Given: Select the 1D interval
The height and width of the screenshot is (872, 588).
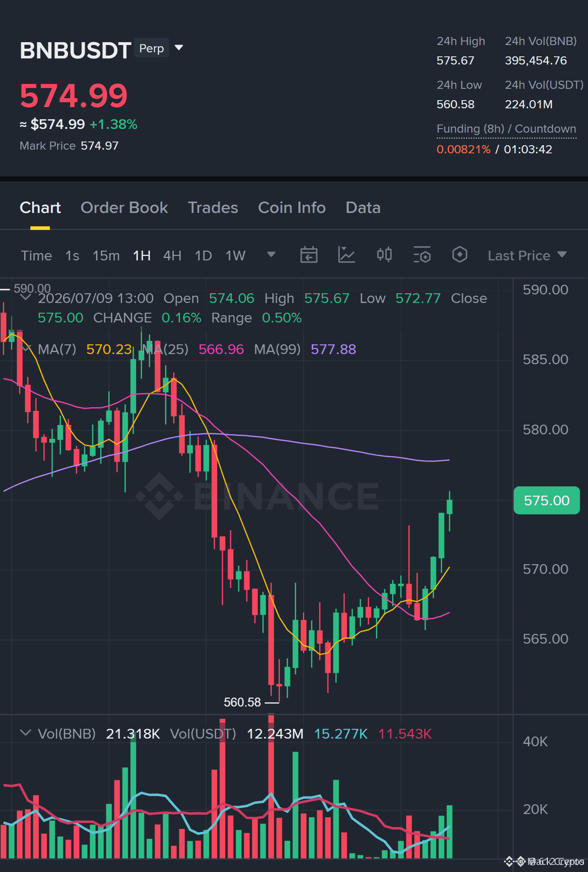Looking at the screenshot, I should tap(204, 256).
